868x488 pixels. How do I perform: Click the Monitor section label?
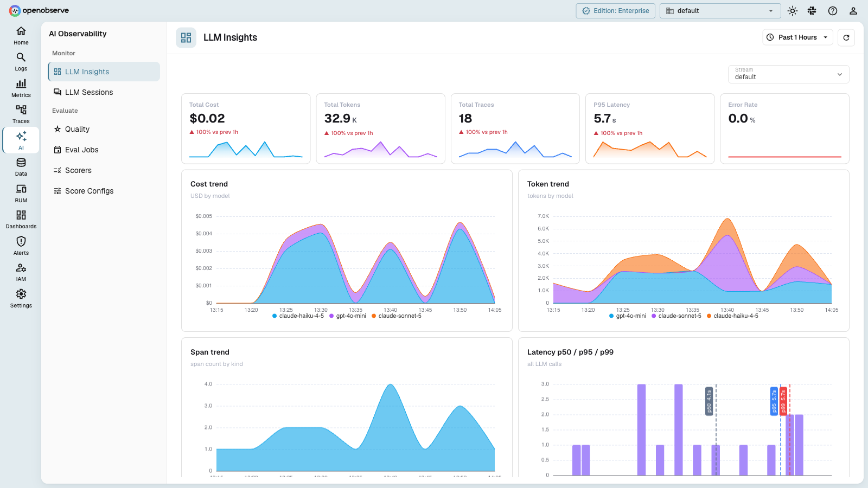[x=63, y=53]
